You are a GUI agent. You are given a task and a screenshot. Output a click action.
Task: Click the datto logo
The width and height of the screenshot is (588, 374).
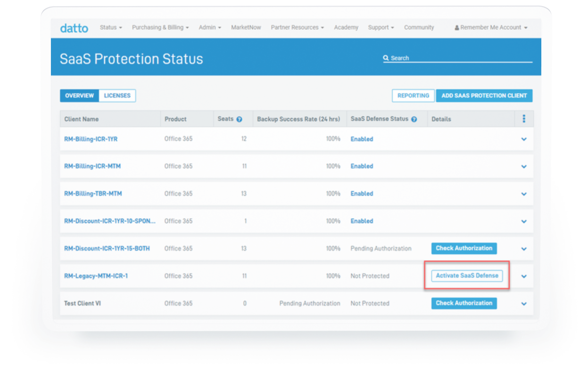coord(74,28)
